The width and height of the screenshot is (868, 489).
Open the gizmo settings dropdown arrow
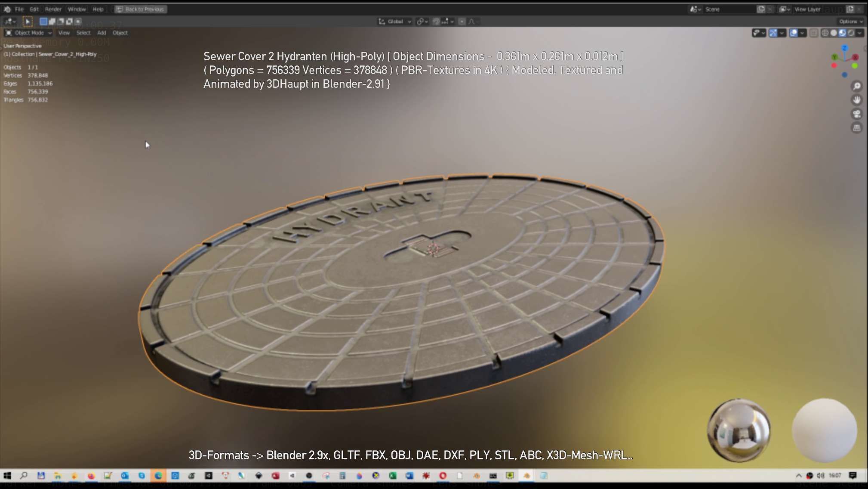pyautogui.click(x=782, y=33)
